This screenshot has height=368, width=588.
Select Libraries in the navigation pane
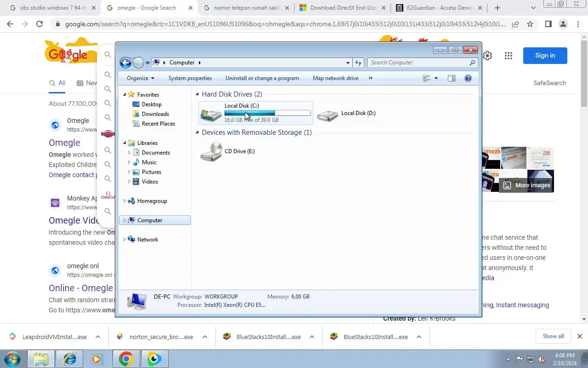[147, 143]
